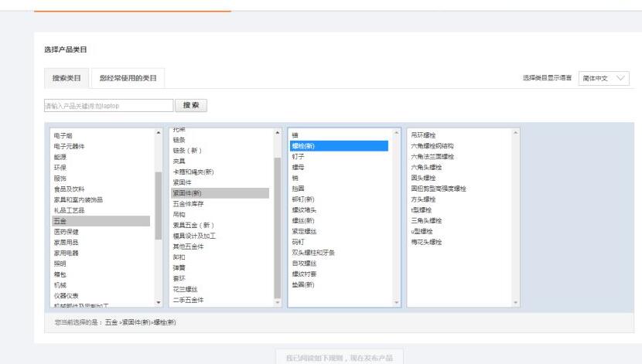
Task: Select 其他五金件 subcategory
Action: [188, 247]
